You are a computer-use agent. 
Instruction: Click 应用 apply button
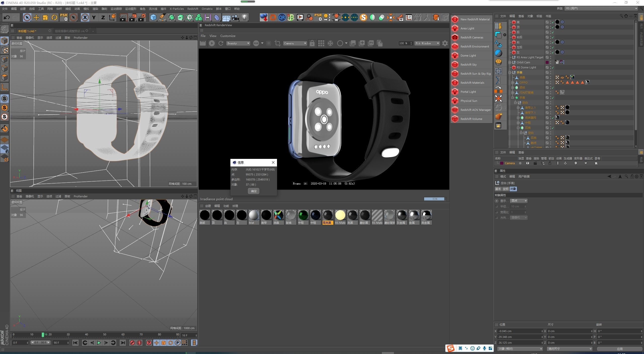click(x=620, y=349)
